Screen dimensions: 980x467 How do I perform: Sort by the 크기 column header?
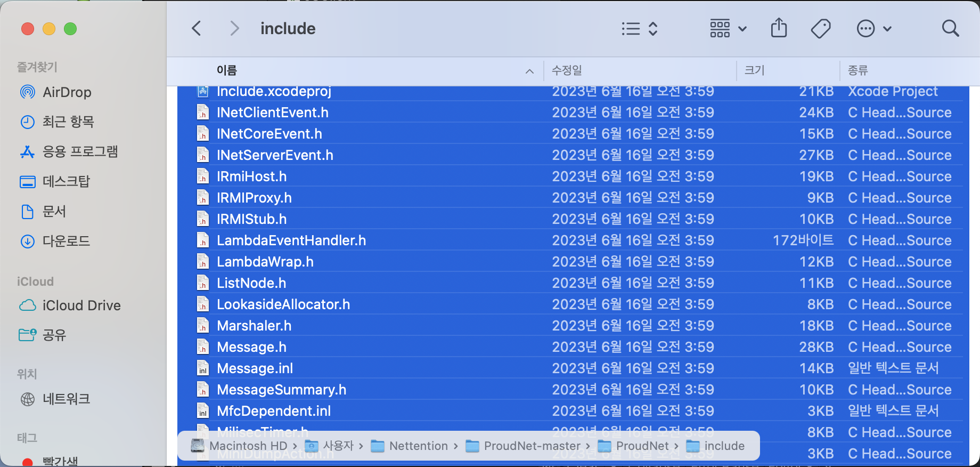[754, 70]
